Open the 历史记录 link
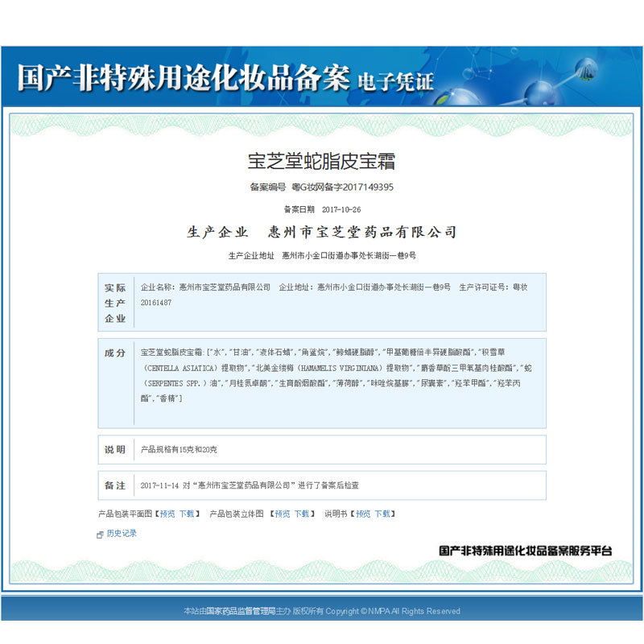Image resolution: width=644 pixels, height=644 pixels. point(122,533)
